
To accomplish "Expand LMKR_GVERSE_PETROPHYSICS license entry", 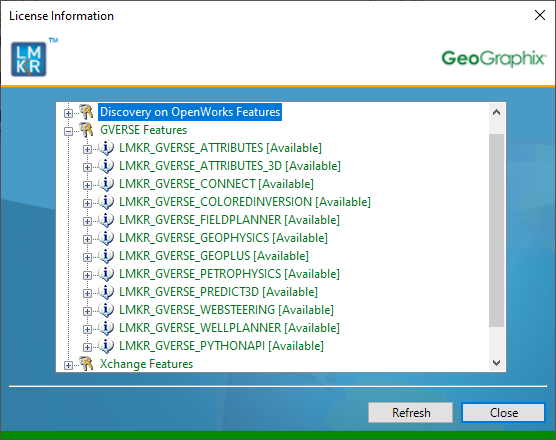I will pyautogui.click(x=87, y=275).
